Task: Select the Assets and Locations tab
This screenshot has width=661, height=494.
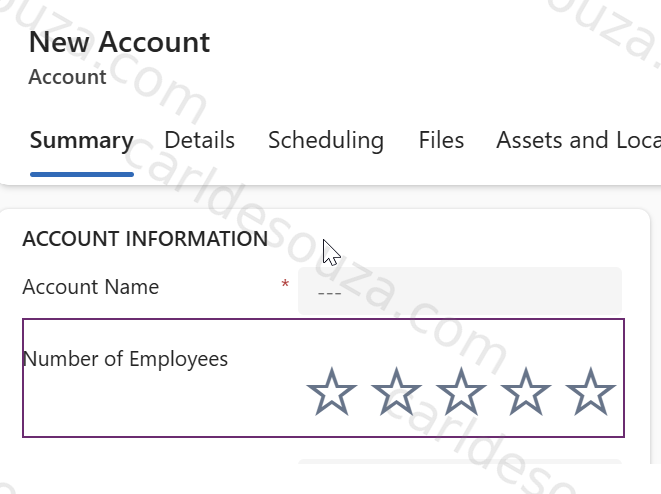Action: (578, 140)
